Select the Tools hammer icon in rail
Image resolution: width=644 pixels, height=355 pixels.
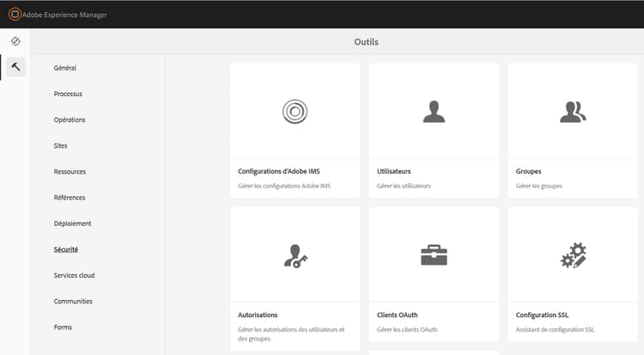click(15, 67)
